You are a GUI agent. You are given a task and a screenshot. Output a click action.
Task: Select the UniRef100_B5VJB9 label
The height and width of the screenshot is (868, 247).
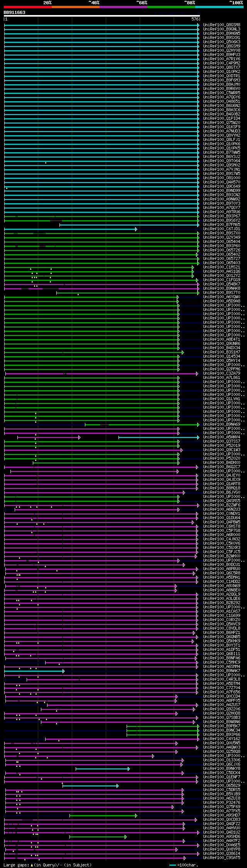click(222, 794)
